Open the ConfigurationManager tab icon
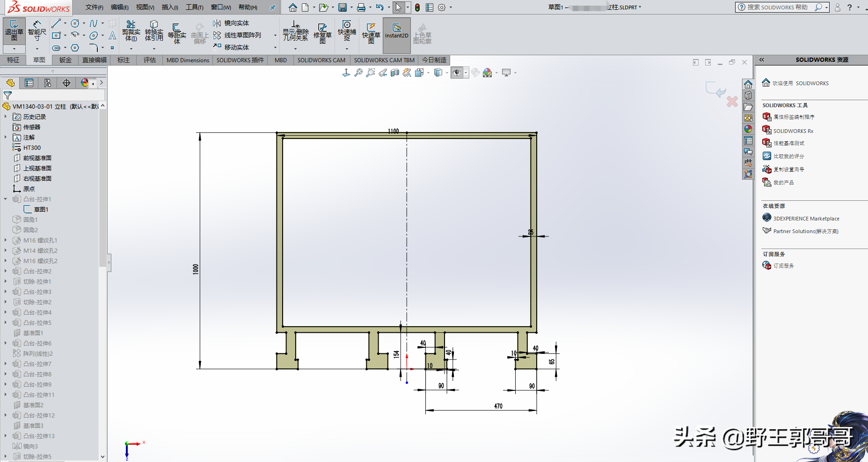 48,83
